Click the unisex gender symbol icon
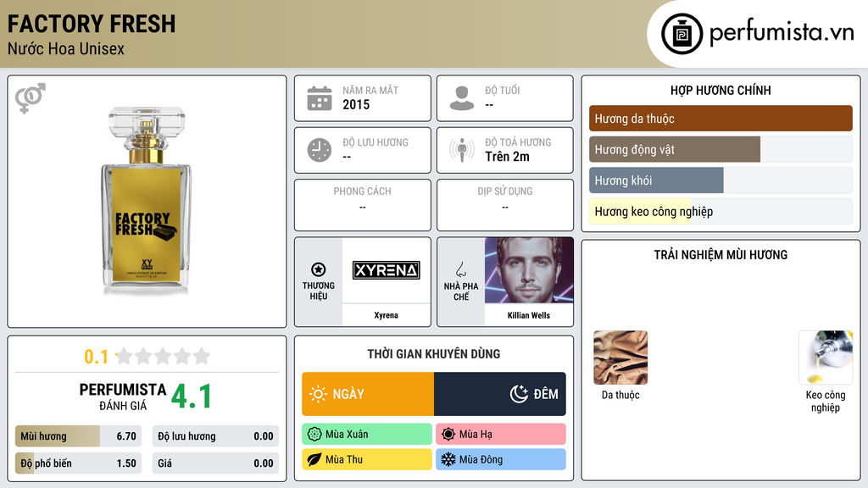The height and width of the screenshot is (488, 868). 31,98
